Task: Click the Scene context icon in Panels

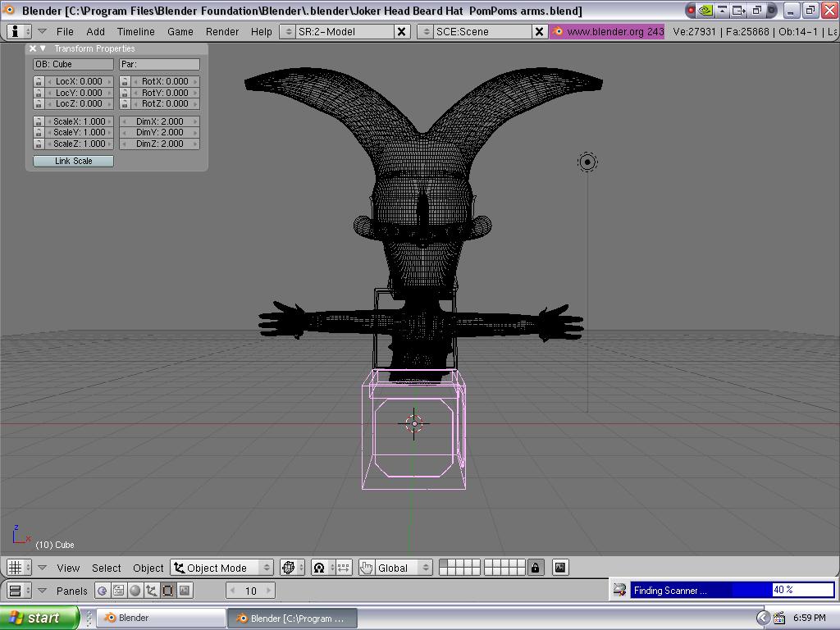Action: coord(185,591)
